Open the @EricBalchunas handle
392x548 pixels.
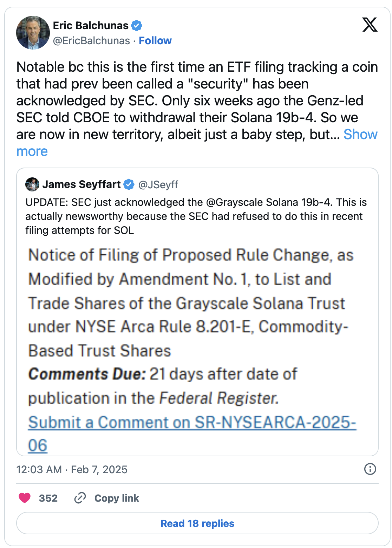point(91,41)
